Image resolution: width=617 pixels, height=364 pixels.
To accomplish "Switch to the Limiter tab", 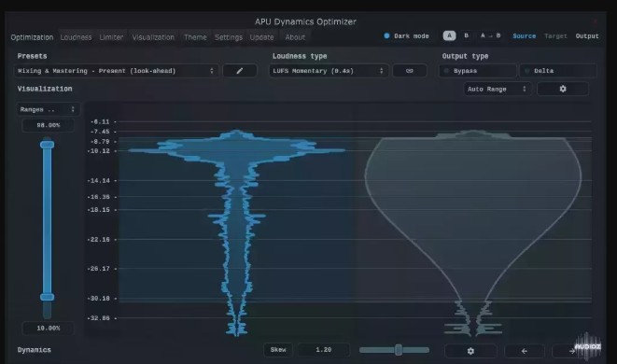I will tap(111, 37).
